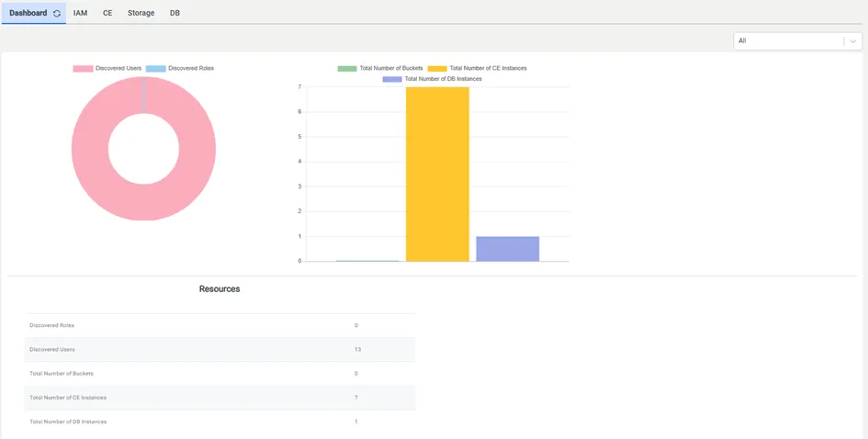Toggle Total Number of DB Instances legend swatch
Screen dimensions: 868x439
pos(392,79)
